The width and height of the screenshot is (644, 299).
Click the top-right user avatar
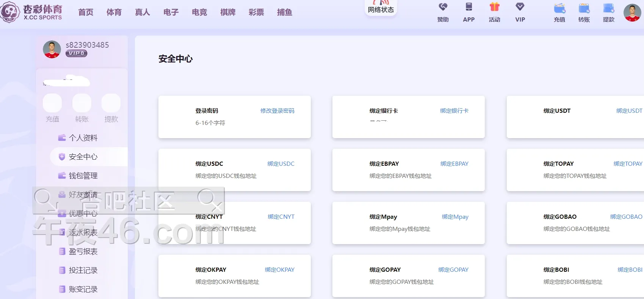pyautogui.click(x=632, y=13)
